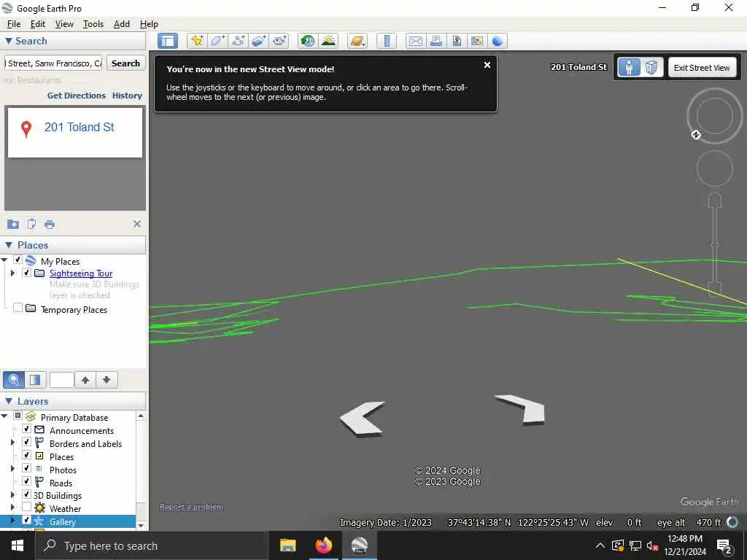
Task: Open the Add menu
Action: 122,24
